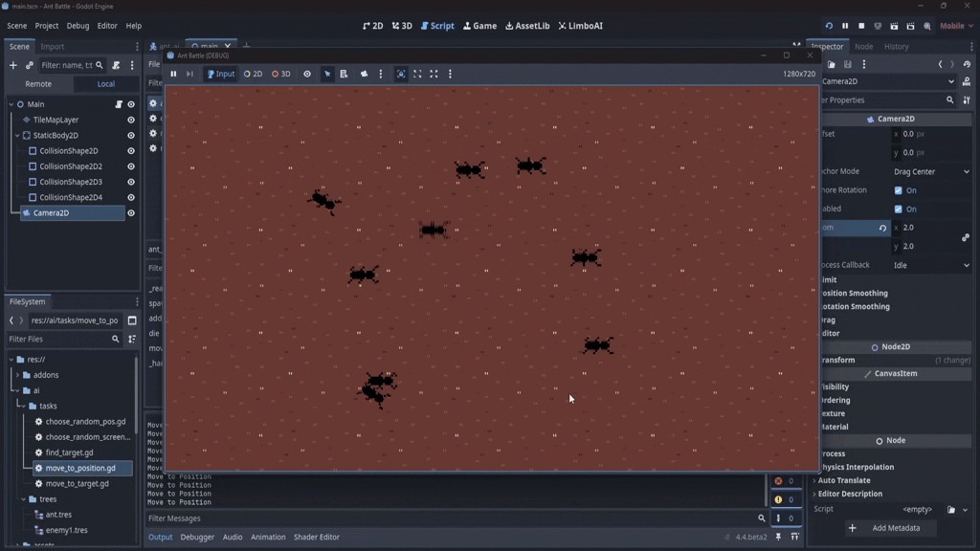Viewport: 980px width, 551px height.
Task: Toggle the FileSystem split mode icon
Action: (x=132, y=320)
